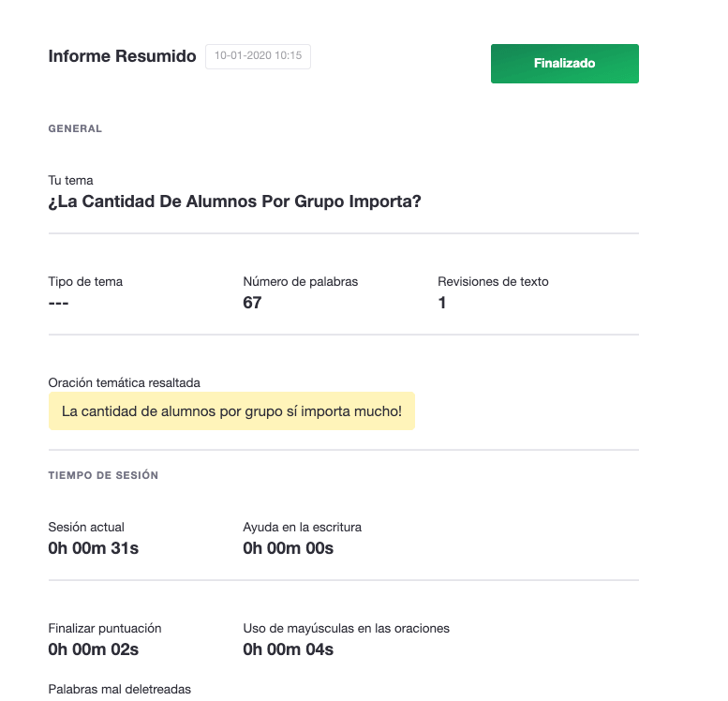The image size is (728, 701).
Task: Select the date field 10-01-2020 10:15
Action: [x=259, y=56]
